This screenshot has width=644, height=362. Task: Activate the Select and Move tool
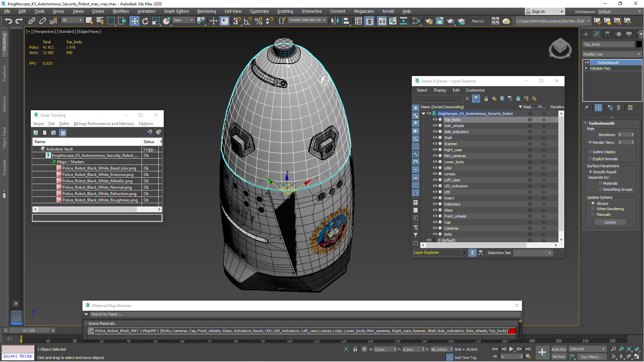(134, 21)
